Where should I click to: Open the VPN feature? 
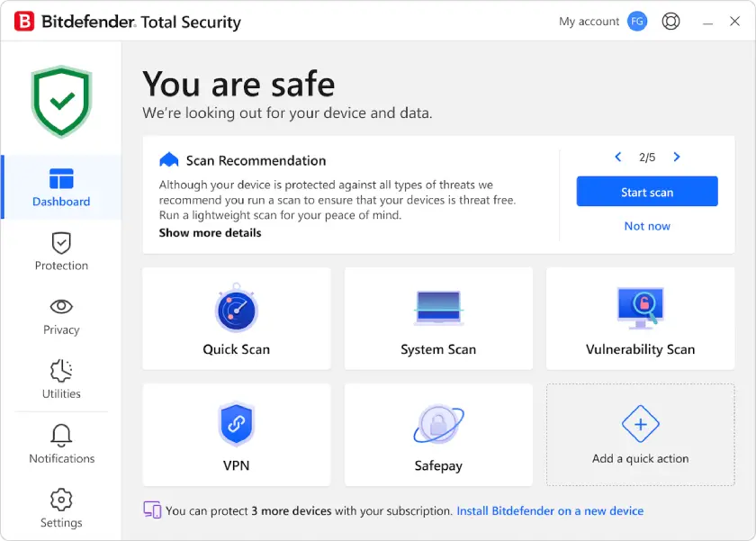(236, 435)
